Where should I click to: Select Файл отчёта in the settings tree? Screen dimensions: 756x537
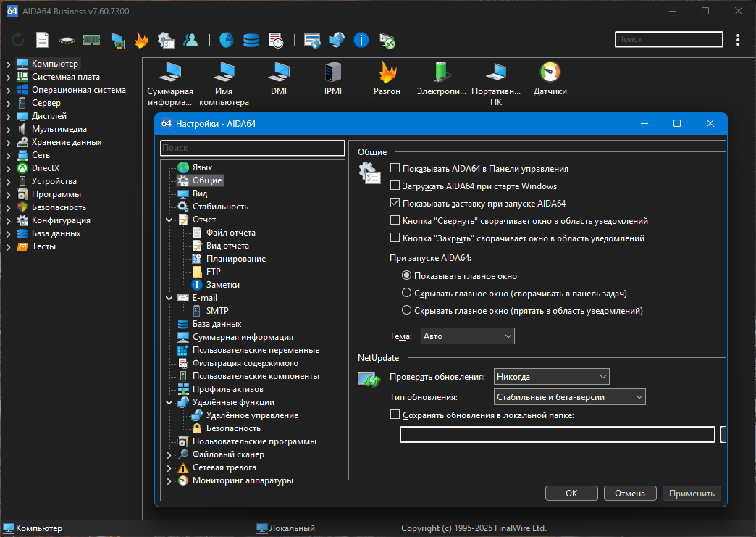(x=230, y=232)
